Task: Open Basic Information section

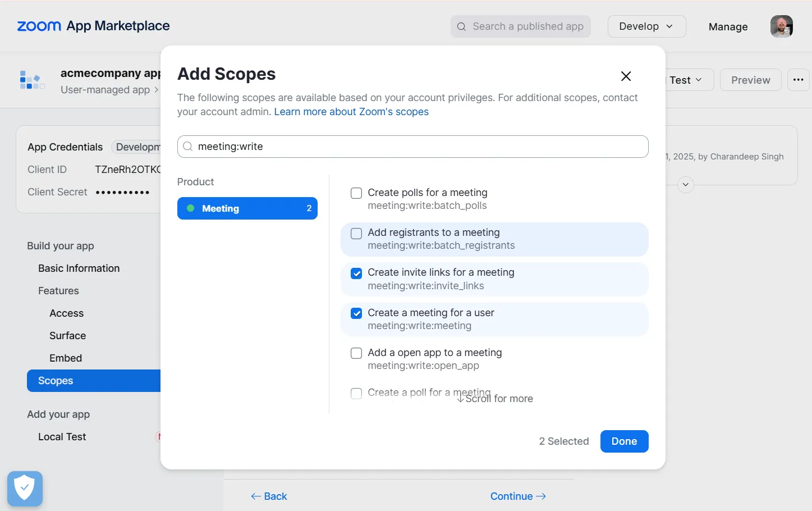Action: (x=79, y=268)
